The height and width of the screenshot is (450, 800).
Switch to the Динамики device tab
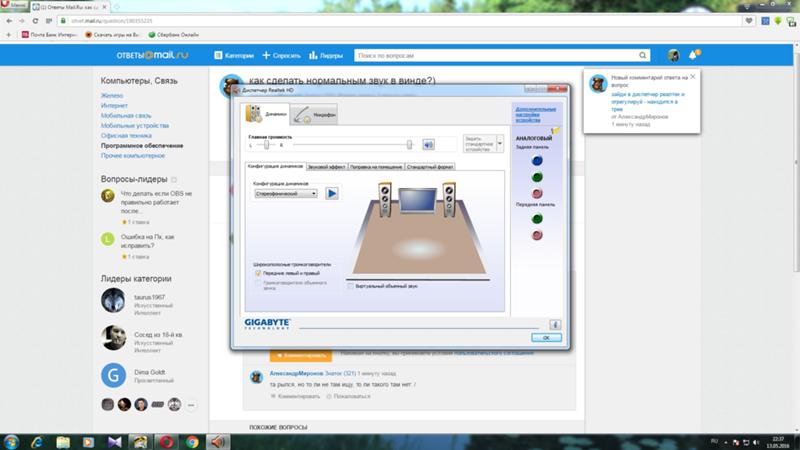(266, 114)
